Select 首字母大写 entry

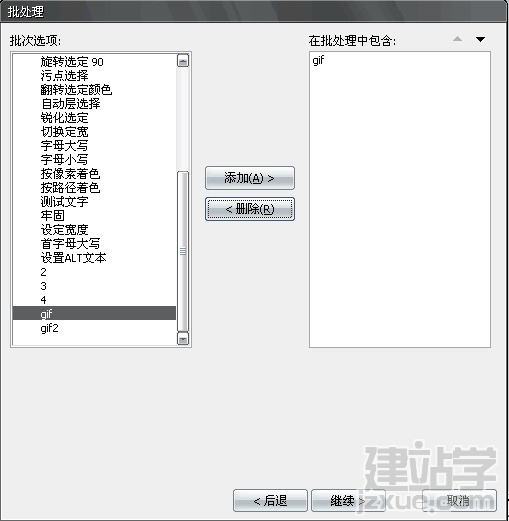(x=70, y=244)
